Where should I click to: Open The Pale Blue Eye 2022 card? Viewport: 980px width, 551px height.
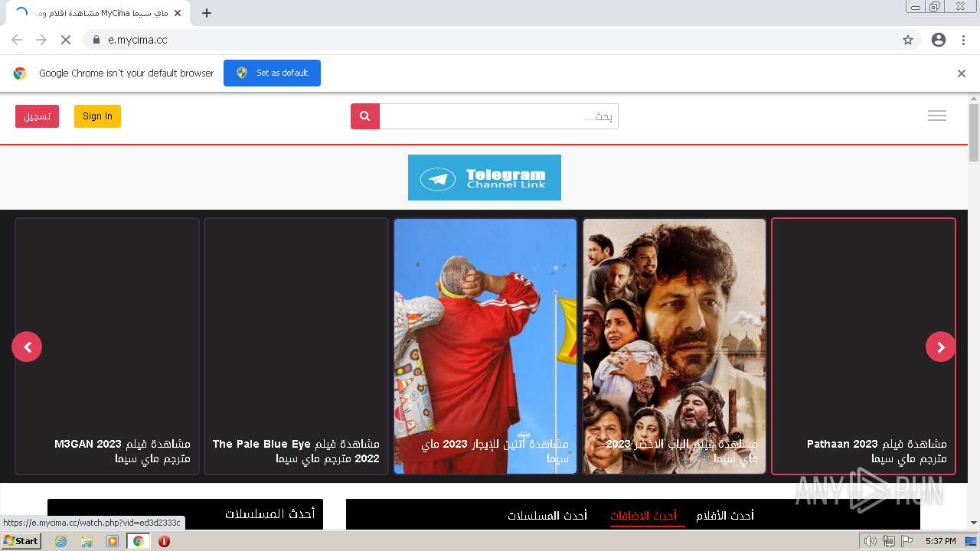[x=296, y=347]
